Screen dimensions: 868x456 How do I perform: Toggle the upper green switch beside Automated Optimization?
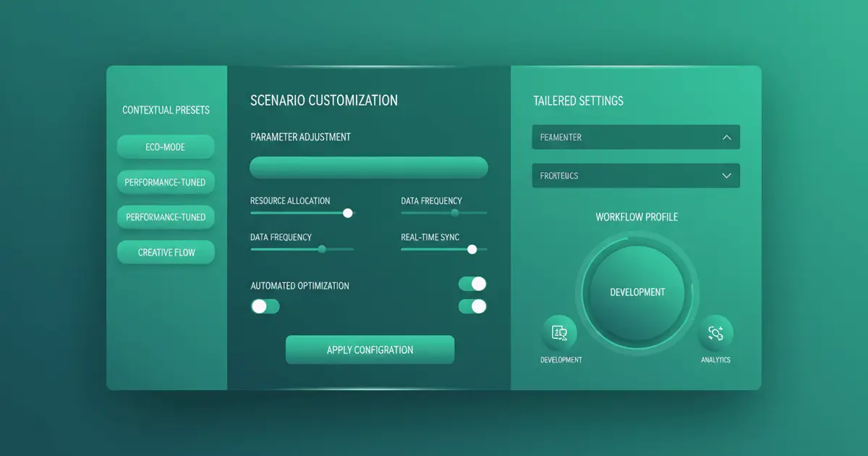472,284
